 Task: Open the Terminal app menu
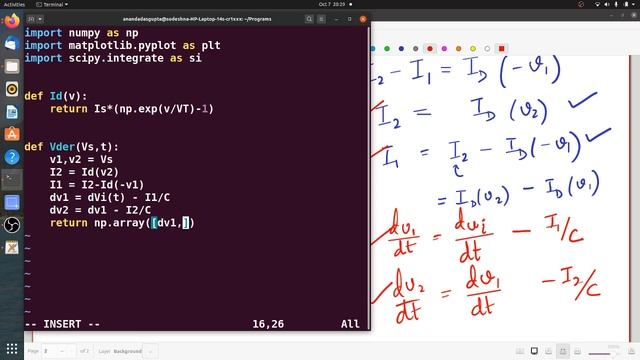[x=52, y=4]
